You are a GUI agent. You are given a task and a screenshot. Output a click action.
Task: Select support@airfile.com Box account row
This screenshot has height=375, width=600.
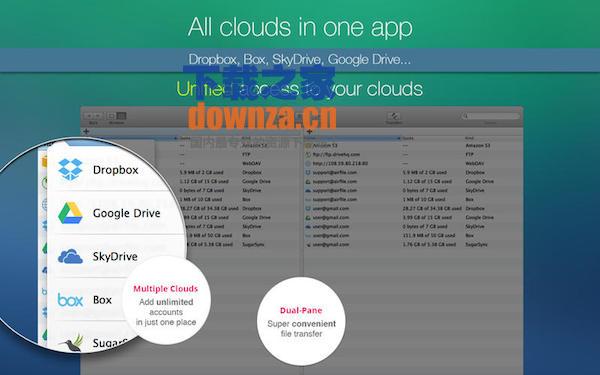tap(414, 199)
